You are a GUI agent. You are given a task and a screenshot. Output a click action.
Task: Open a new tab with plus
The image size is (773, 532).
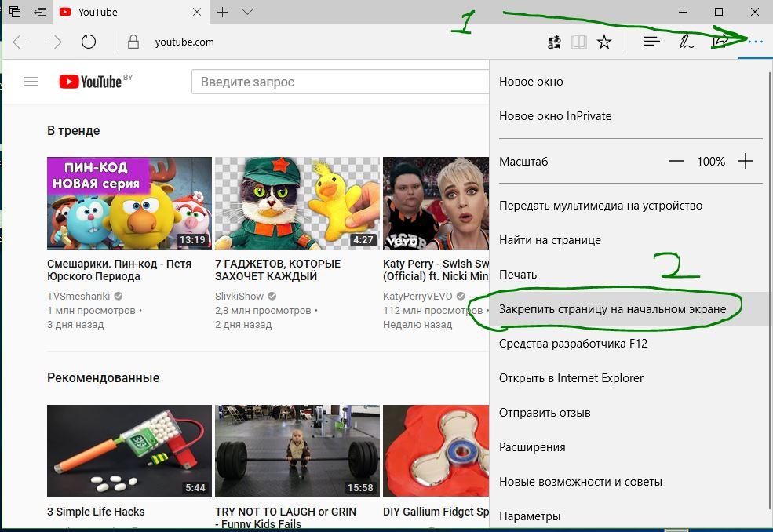pyautogui.click(x=222, y=12)
